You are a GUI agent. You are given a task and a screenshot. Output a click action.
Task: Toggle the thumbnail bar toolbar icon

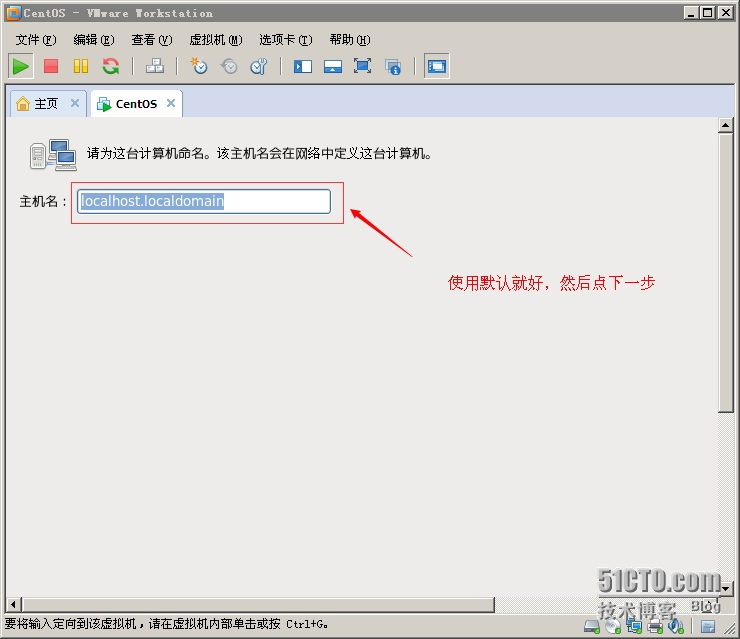[333, 67]
